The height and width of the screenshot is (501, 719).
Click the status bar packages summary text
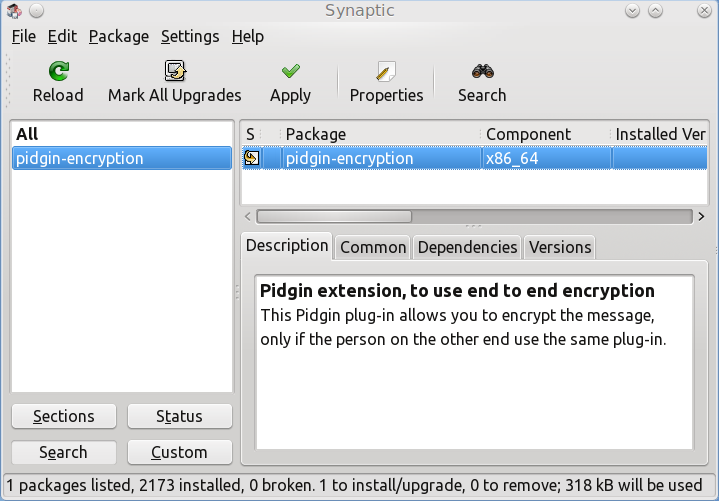(x=354, y=485)
